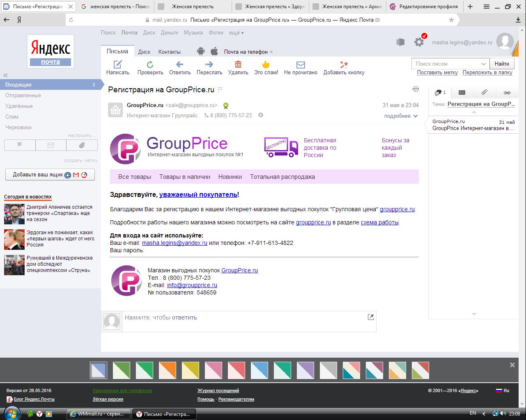The height and width of the screenshot is (420, 526).
Task: Expand the ещё services menu
Action: click(x=237, y=33)
